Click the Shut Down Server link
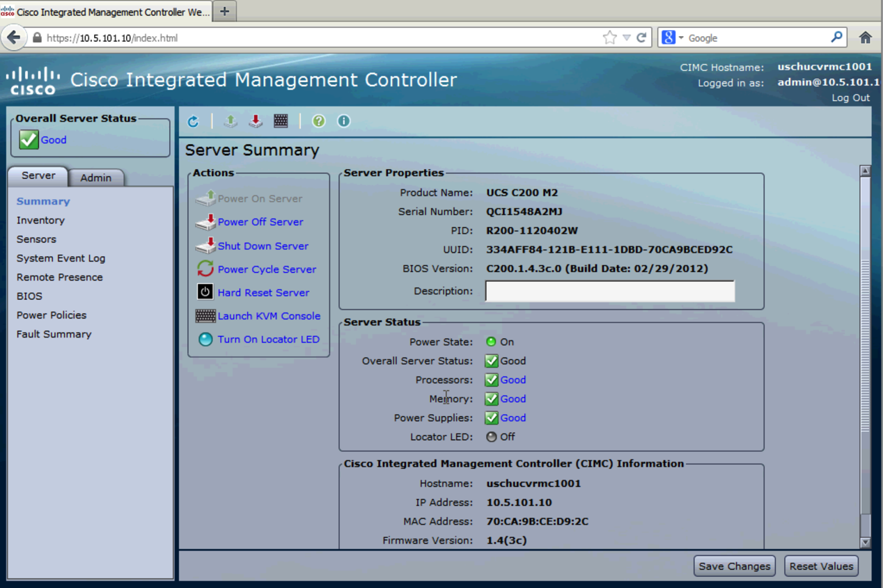Screen dimensions: 883x588 [x=263, y=246]
